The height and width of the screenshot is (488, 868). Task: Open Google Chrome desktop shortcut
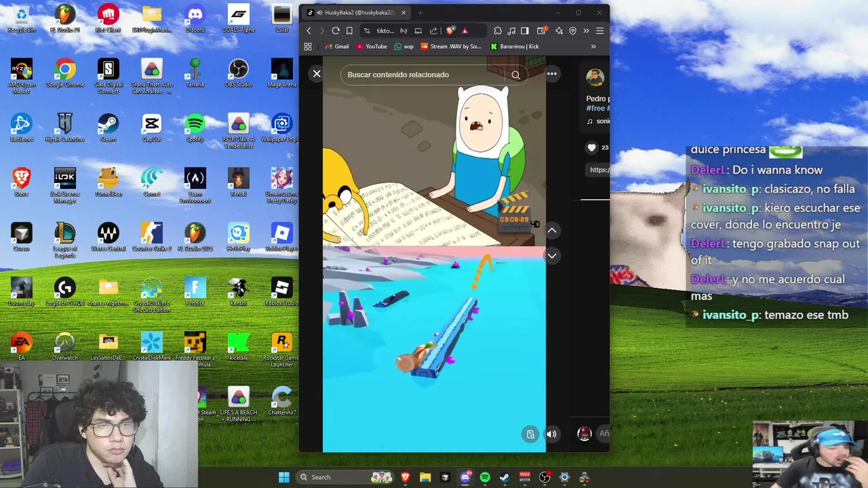coord(65,73)
